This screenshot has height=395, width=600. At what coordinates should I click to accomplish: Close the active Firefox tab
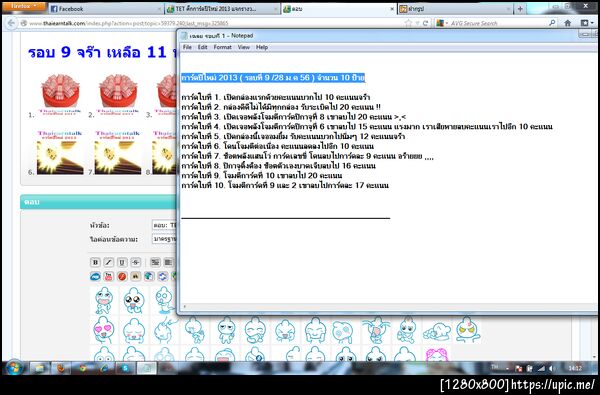pos(391,8)
